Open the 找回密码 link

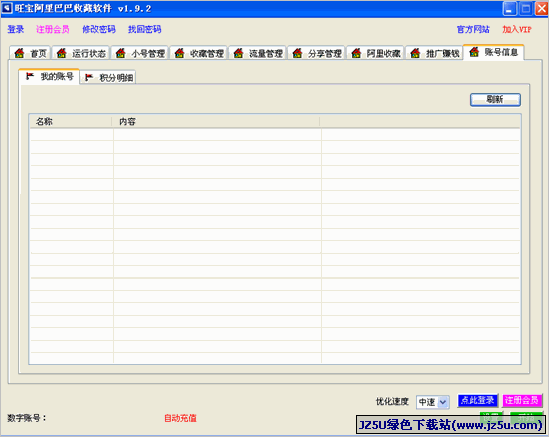145,29
